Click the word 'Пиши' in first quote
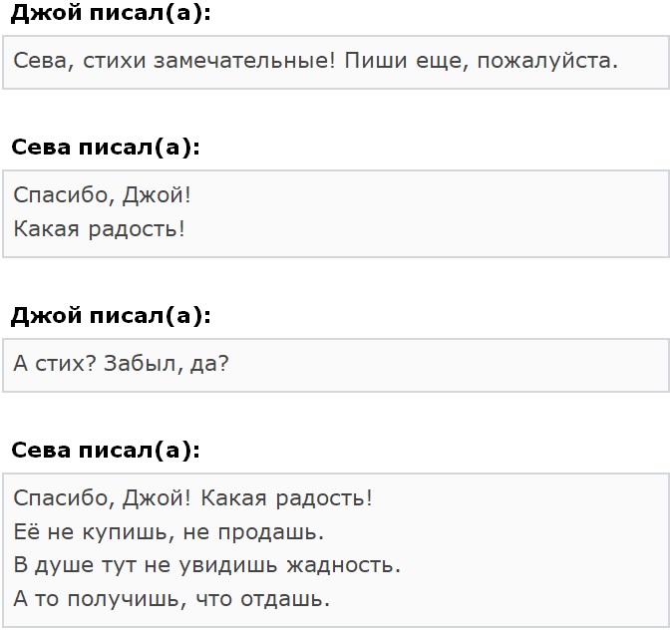This screenshot has width=672, height=630. coord(376,61)
